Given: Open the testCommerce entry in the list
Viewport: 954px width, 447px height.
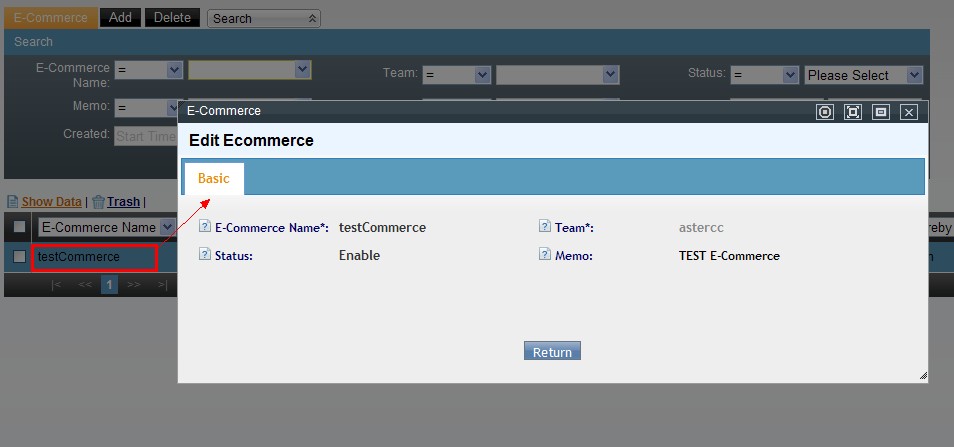Looking at the screenshot, I should coord(79,257).
